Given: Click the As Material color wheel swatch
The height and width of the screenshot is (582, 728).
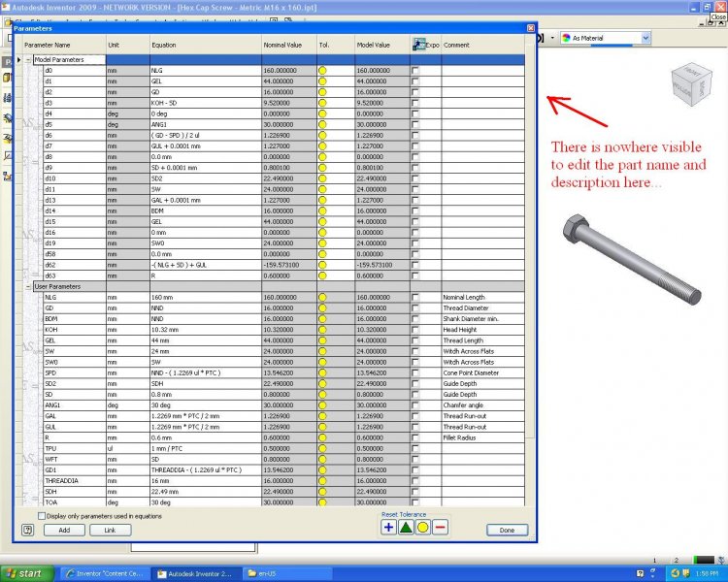Looking at the screenshot, I should click(566, 38).
